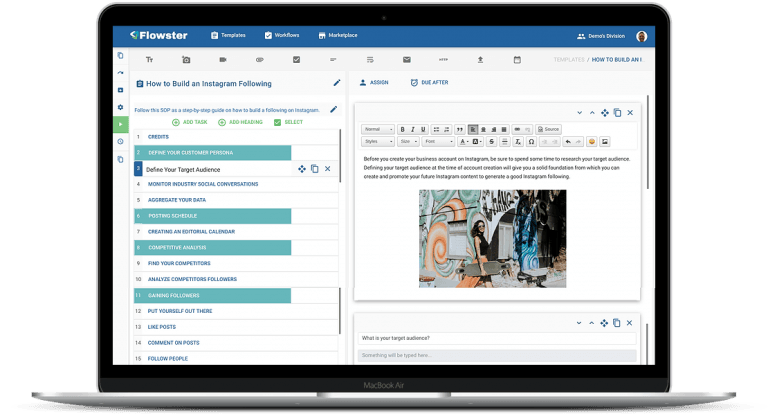This screenshot has height=414, width=768.
Task: Move the target audience question widget
Action: click(x=604, y=323)
